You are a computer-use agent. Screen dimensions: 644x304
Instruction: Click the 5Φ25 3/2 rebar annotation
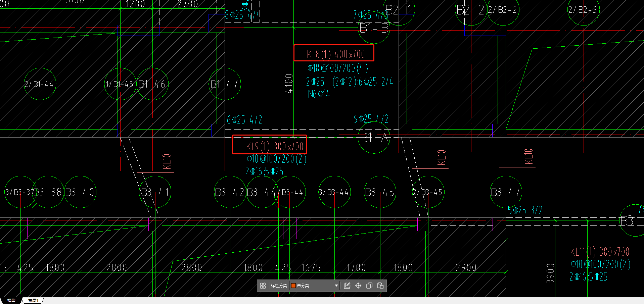tap(525, 210)
